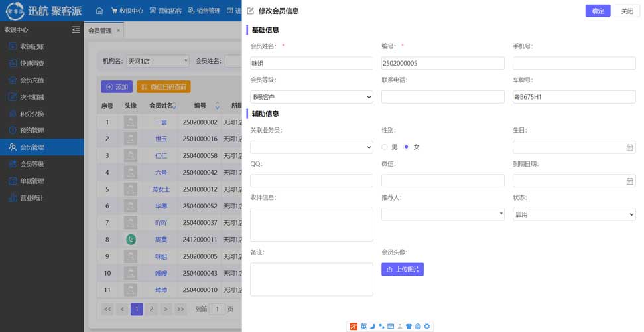This screenshot has width=644, height=332.
Task: Toggle IME moon mode icon
Action: pyautogui.click(x=373, y=327)
